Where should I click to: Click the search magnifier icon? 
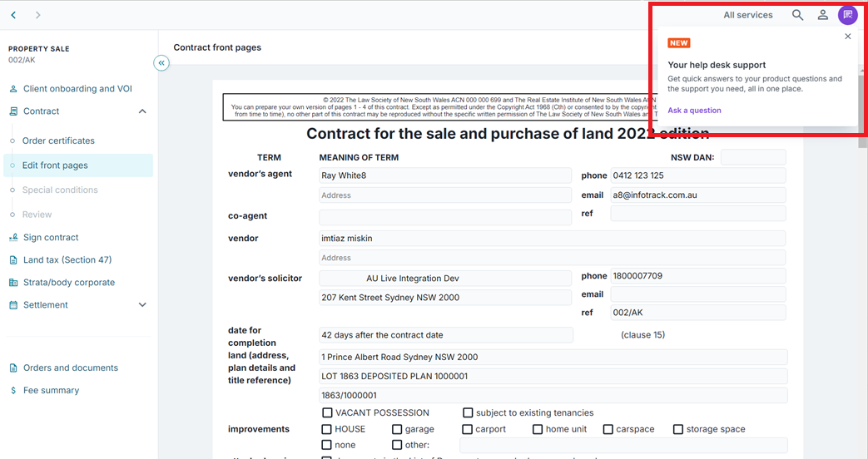(797, 15)
